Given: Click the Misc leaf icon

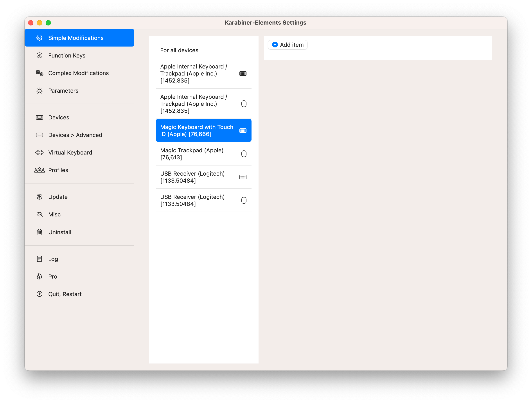Looking at the screenshot, I should pos(40,214).
